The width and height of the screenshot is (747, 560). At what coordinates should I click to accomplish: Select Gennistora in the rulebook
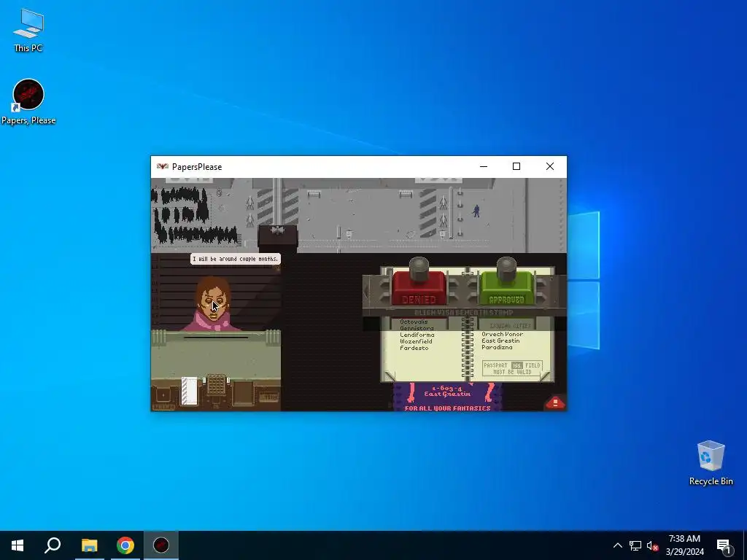417,328
